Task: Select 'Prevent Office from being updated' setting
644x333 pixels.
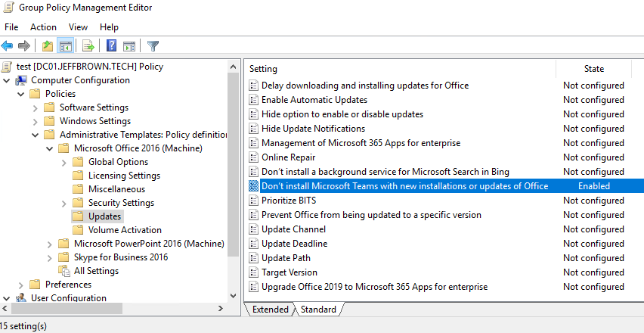Action: click(x=371, y=215)
